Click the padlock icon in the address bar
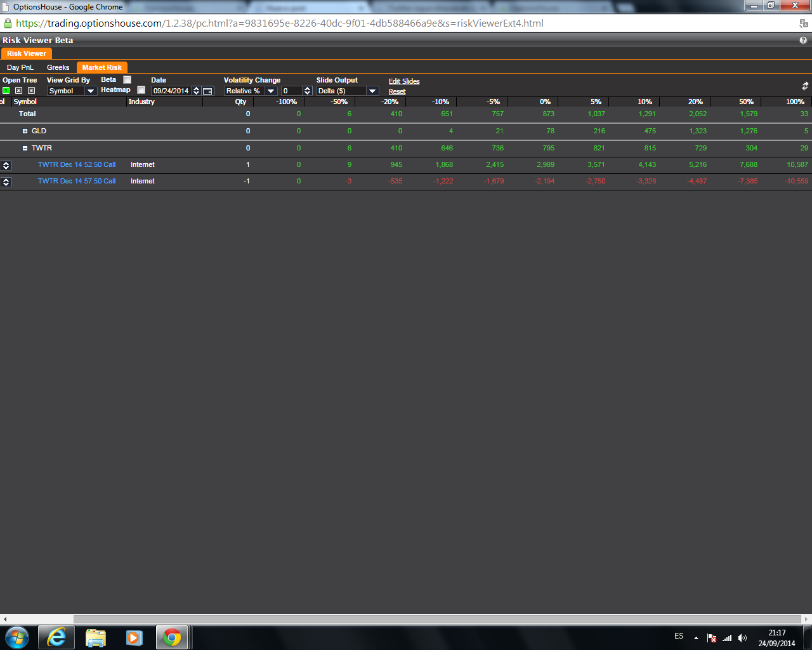This screenshot has height=650, width=812. [8, 23]
